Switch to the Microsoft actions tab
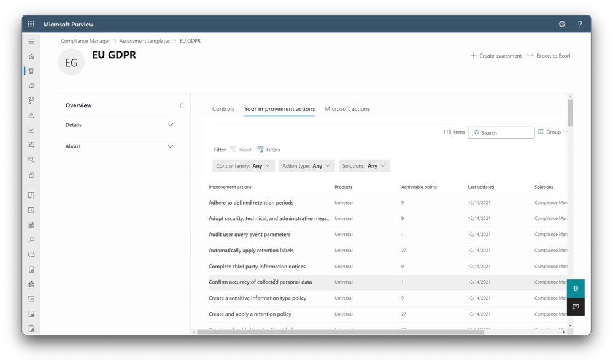 pos(347,109)
